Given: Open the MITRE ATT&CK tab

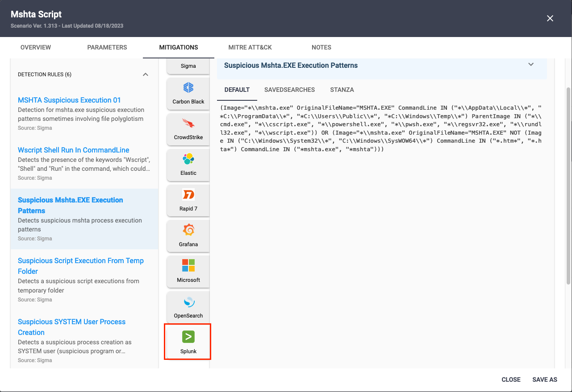Looking at the screenshot, I should pyautogui.click(x=250, y=47).
